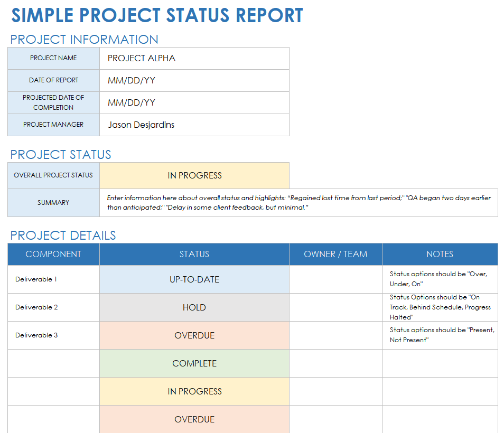Click the "Present, Not Present" notes cell
The image size is (504, 433).
(440, 335)
